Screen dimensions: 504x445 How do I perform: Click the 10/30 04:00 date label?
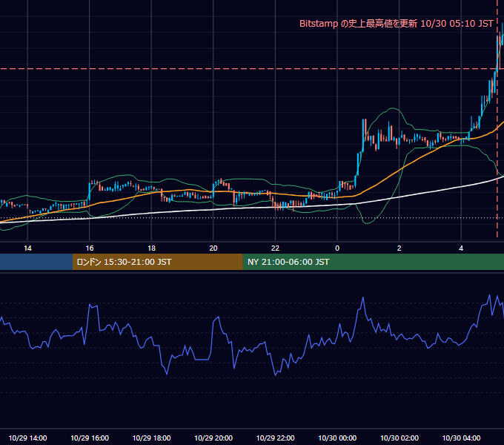(x=461, y=438)
